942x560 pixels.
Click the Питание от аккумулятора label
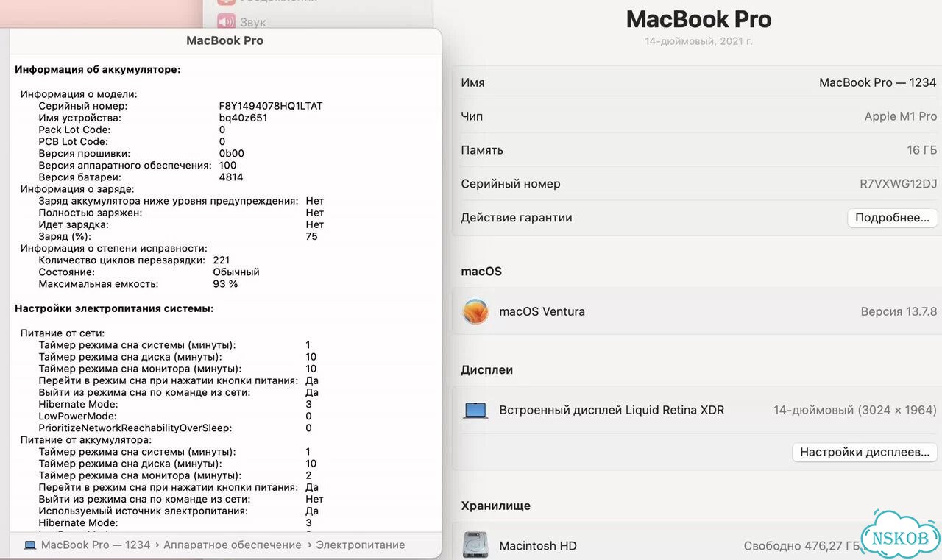coord(86,440)
